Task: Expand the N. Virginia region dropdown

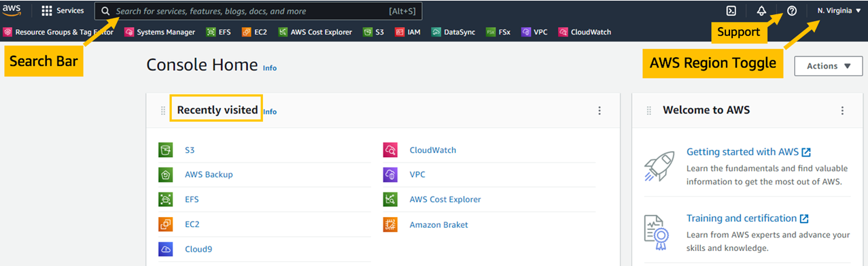Action: [839, 11]
